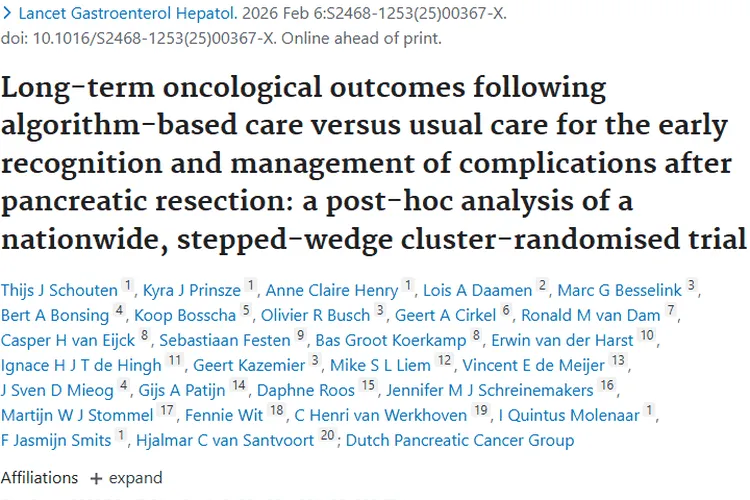
Task: Click affiliation superscript 20 after van Santvoort
Action: click(x=327, y=434)
